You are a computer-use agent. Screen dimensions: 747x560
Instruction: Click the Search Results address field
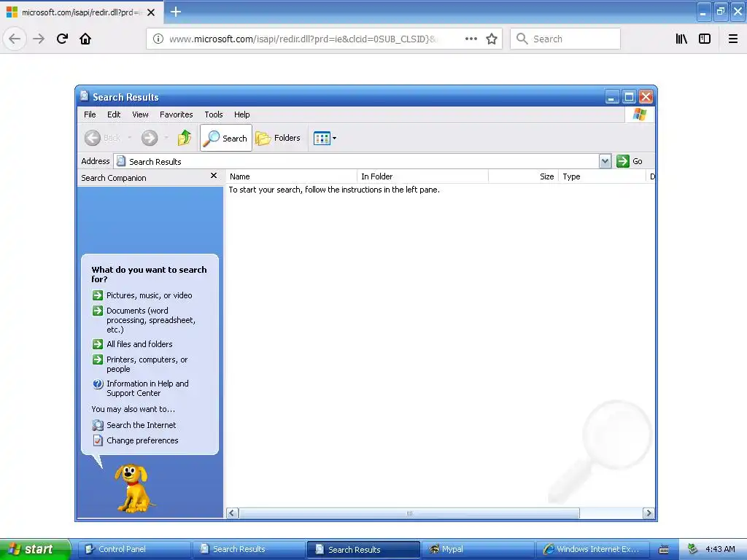click(x=356, y=161)
